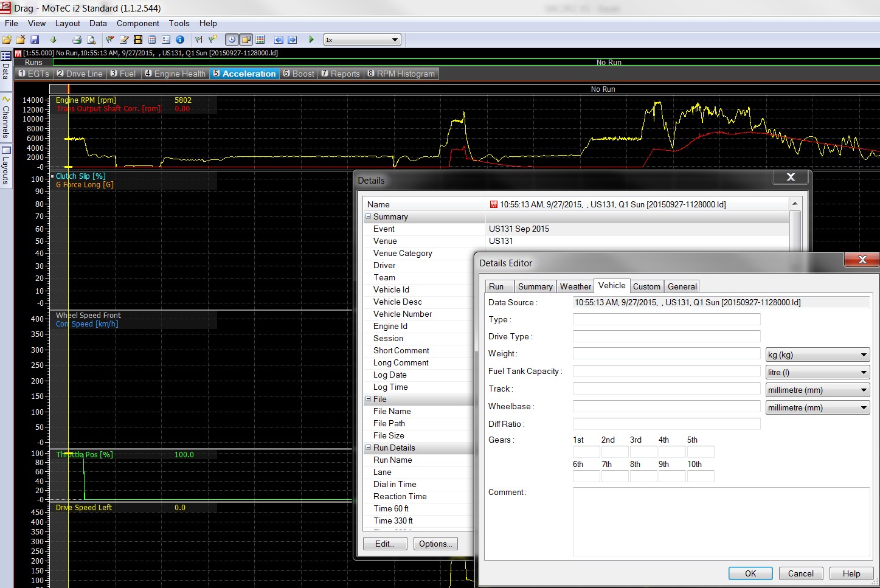Click the Throttle Pos channel label
Screen dimensions: 880x588
pos(85,455)
